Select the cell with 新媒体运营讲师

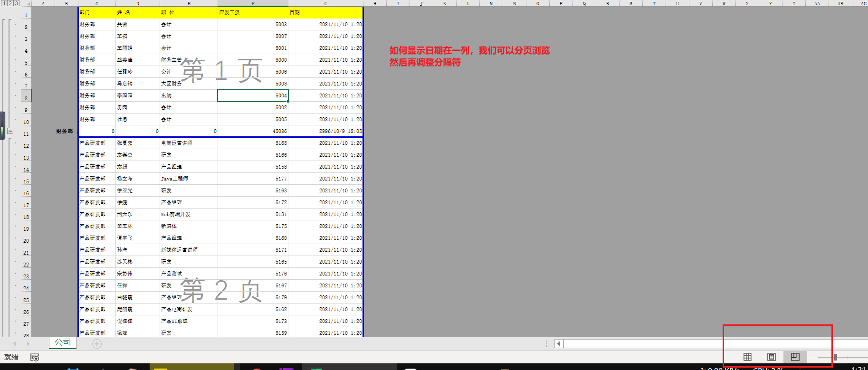(189, 250)
